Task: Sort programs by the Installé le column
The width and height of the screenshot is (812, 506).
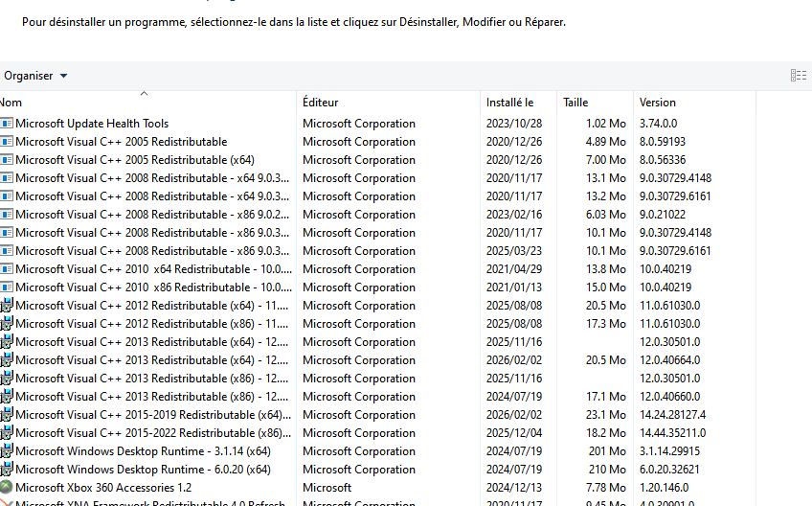Action: coord(509,103)
